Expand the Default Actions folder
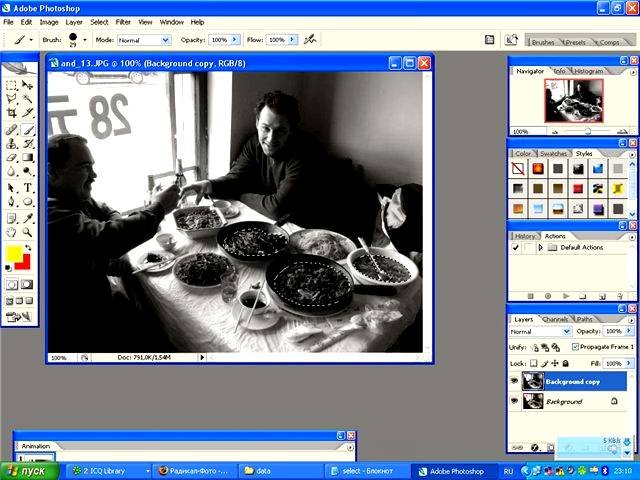Screen dimensions: 640x480 (540, 247)
